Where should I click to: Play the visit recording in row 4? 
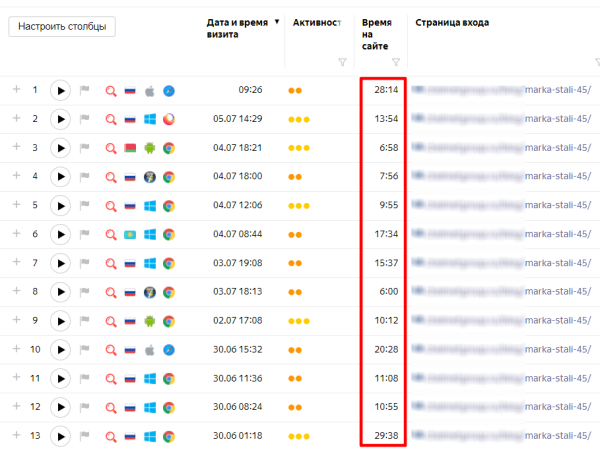click(60, 177)
